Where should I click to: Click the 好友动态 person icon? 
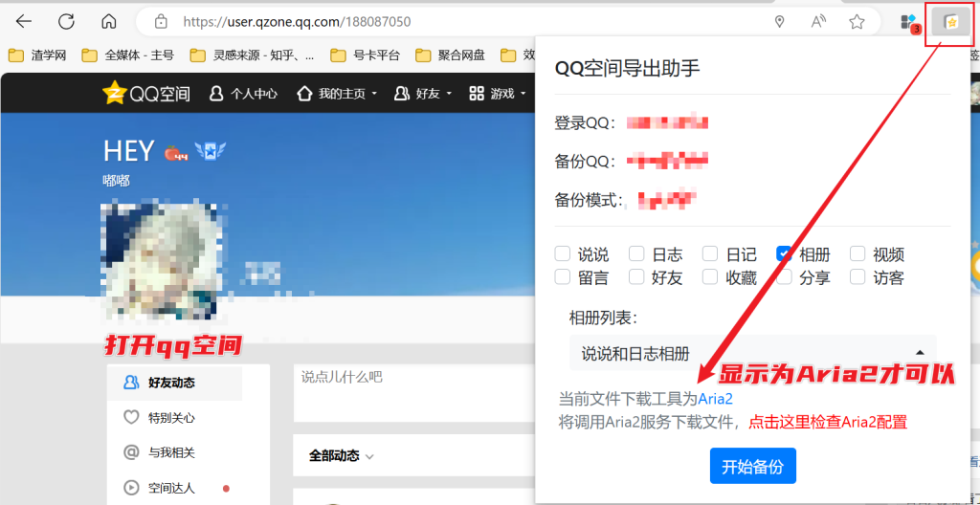[130, 383]
